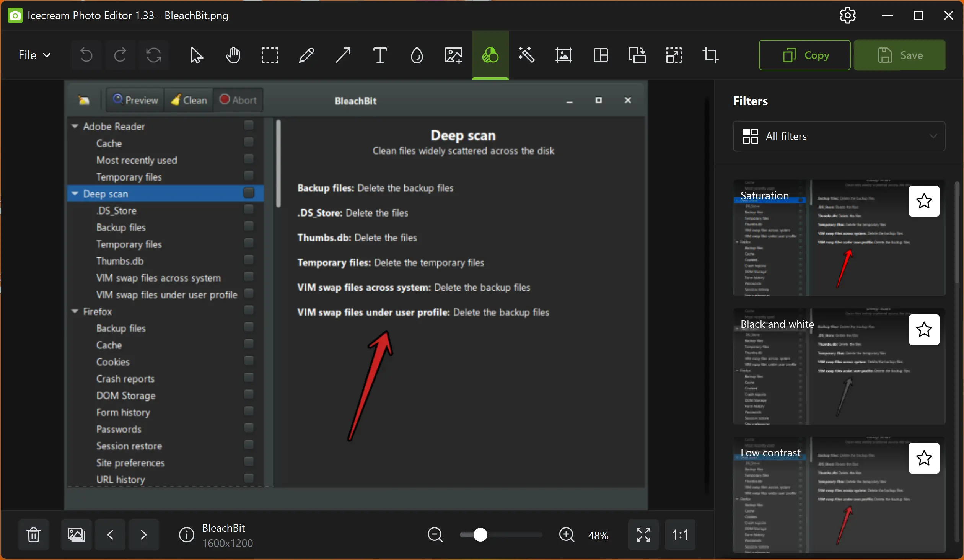
Task: Open the File menu
Action: click(x=34, y=55)
